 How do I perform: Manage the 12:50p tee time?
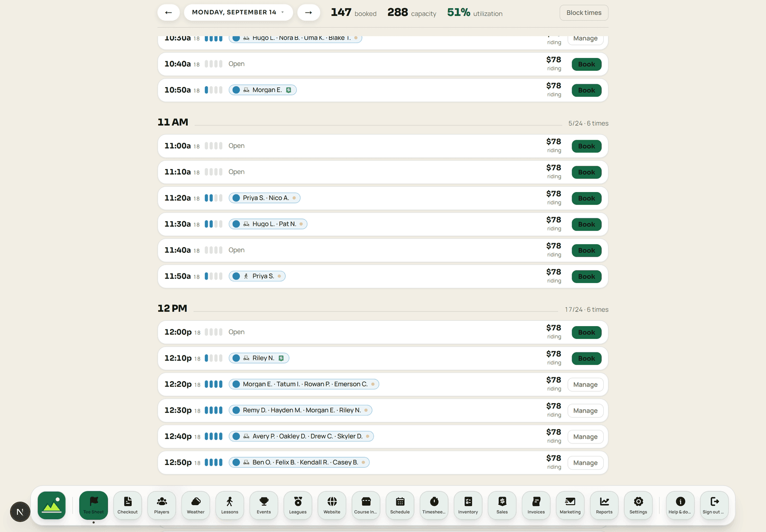585,463
